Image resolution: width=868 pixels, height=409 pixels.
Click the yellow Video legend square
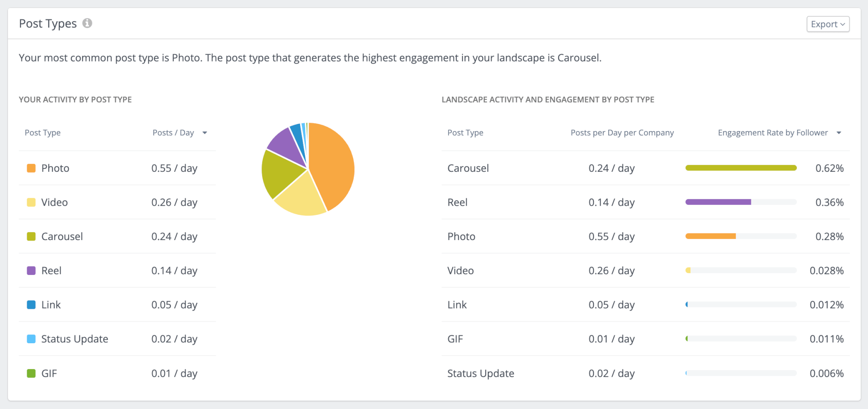[x=31, y=202]
